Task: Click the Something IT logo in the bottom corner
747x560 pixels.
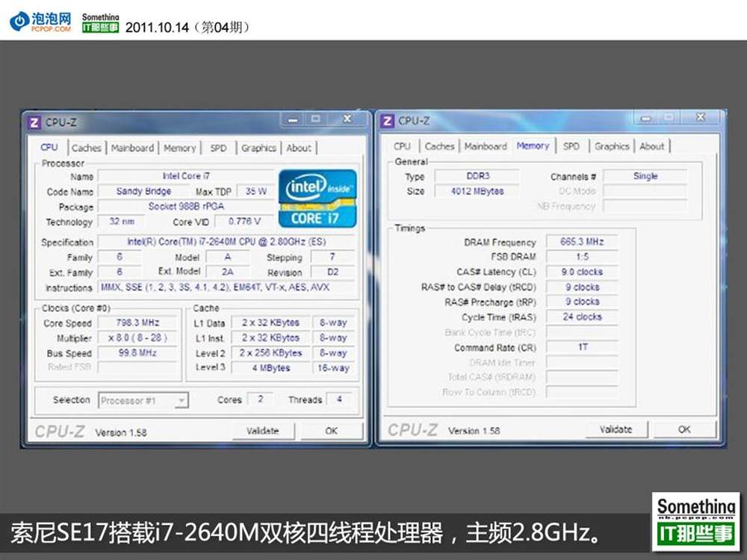Action: coord(696,521)
